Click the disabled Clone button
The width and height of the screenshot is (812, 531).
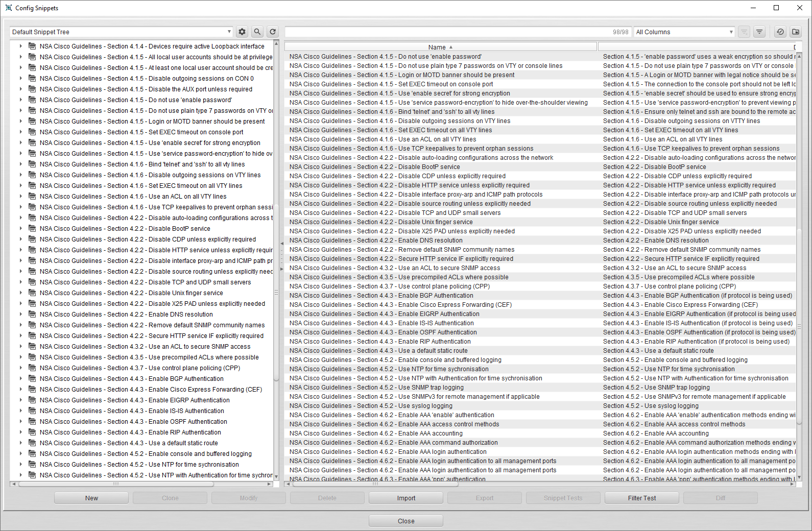[x=170, y=498]
